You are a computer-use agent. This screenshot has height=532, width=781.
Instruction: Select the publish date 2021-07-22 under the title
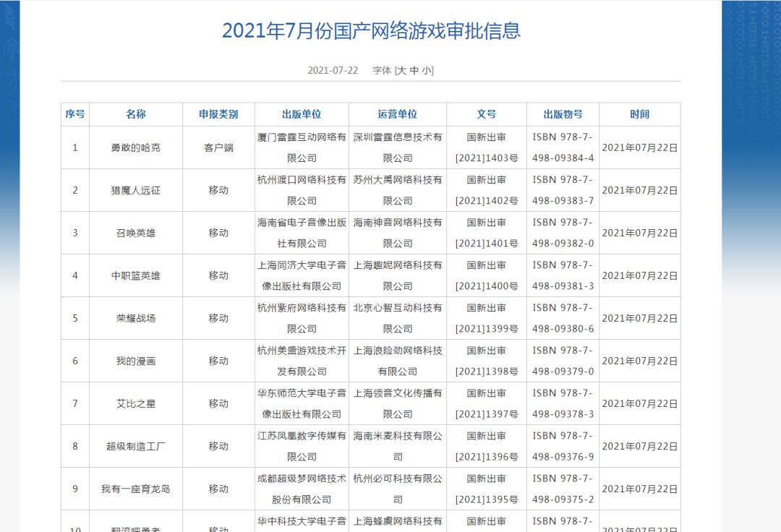coord(333,71)
